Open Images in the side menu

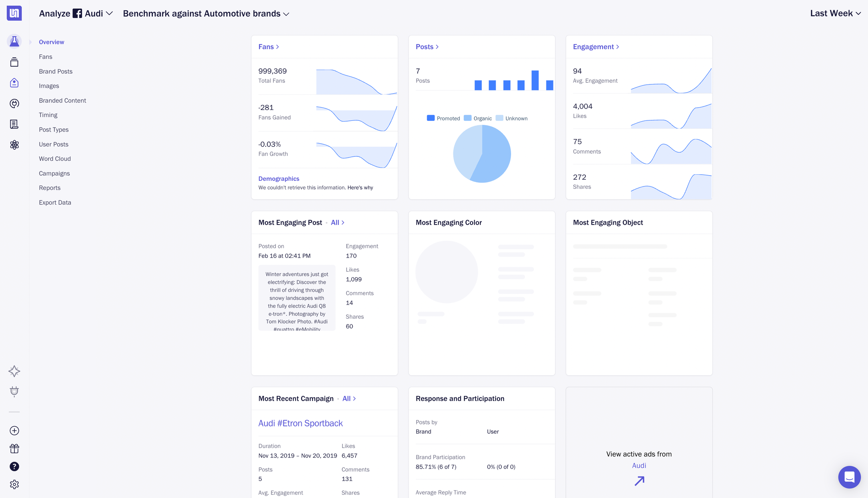coord(49,86)
